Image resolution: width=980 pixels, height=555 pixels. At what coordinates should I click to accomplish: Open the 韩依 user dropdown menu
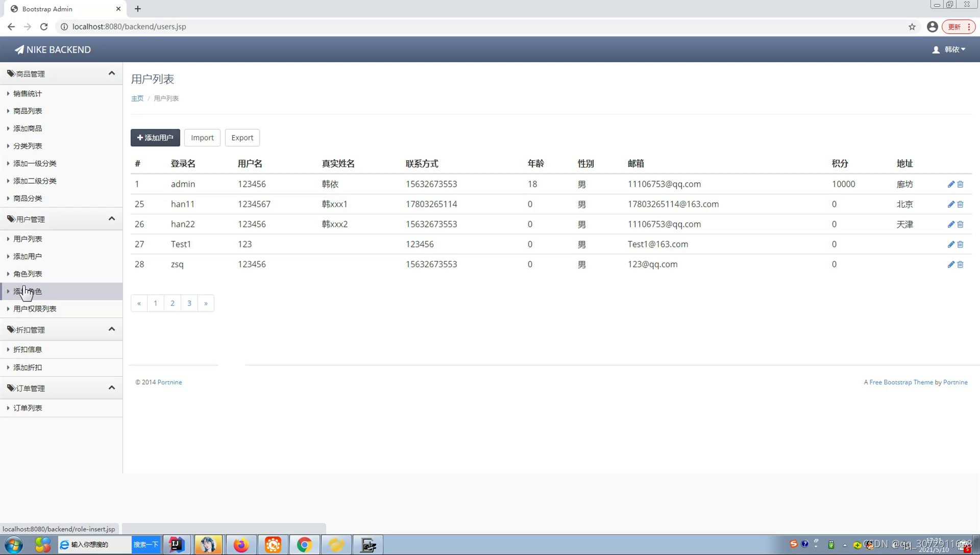(949, 49)
